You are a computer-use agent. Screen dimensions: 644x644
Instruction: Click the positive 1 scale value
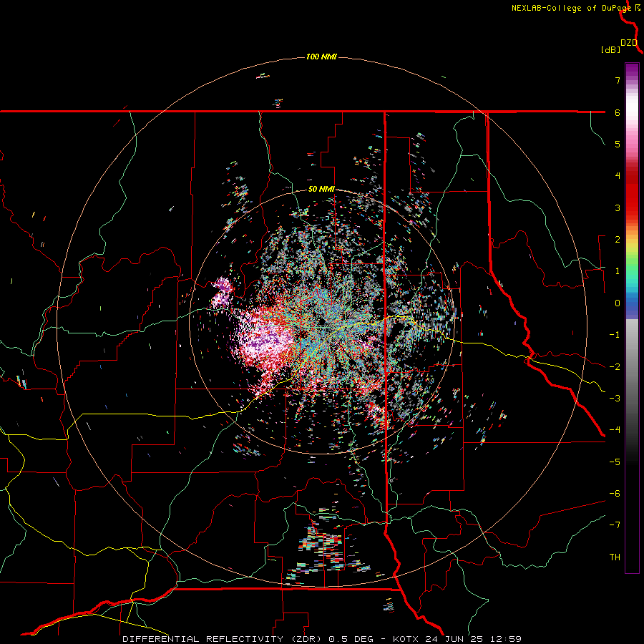coord(618,271)
